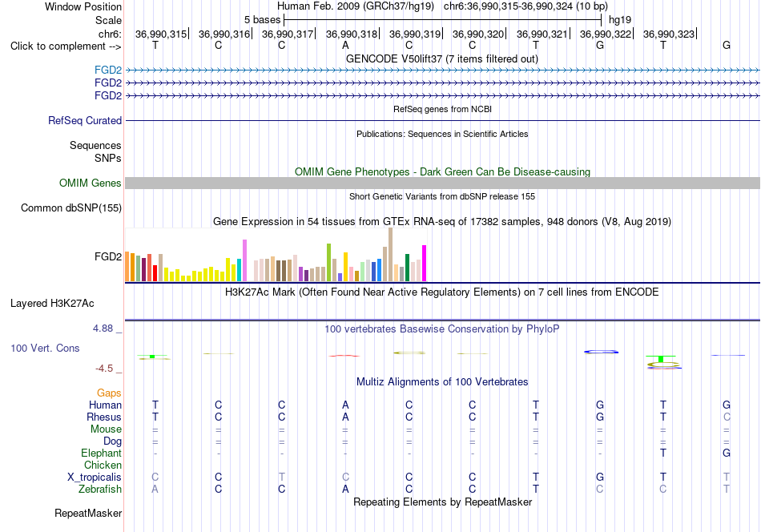Select the Mouse alignment row label
761x532 pixels.
tap(106, 429)
